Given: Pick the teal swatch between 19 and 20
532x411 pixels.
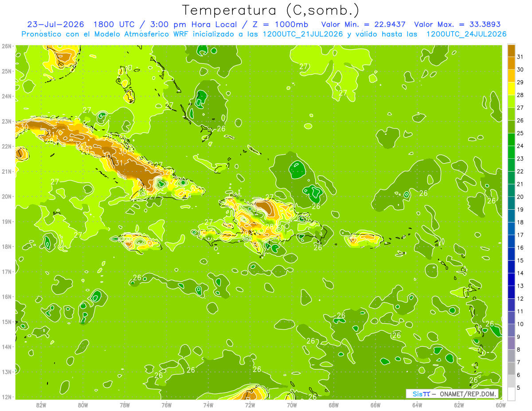Looking at the screenshot, I should pyautogui.click(x=511, y=203).
